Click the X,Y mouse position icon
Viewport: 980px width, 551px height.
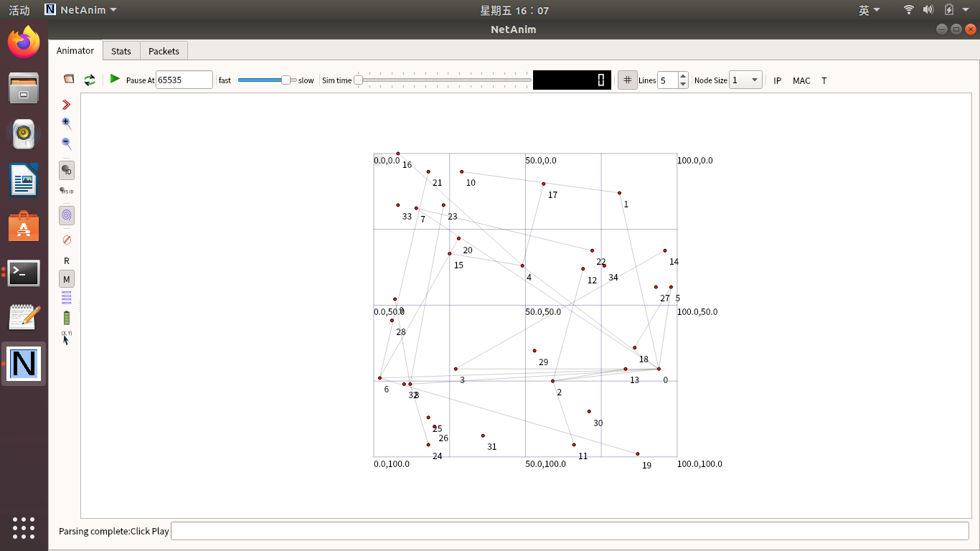[67, 338]
